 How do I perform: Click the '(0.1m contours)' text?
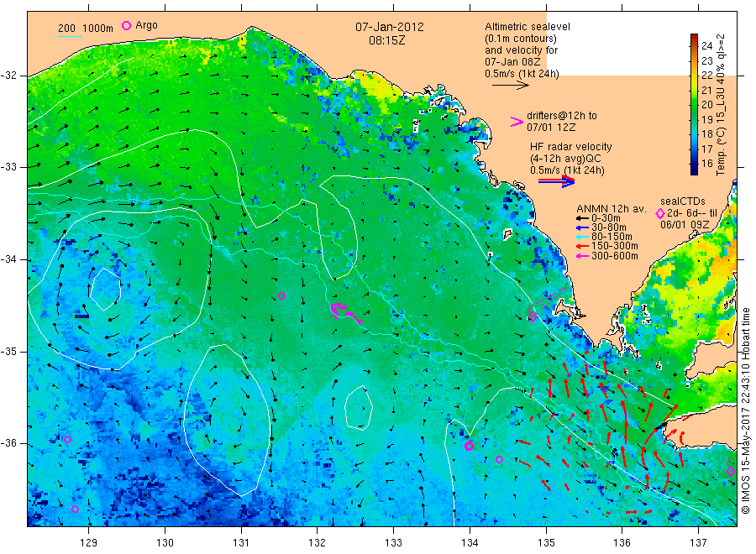tap(521, 39)
